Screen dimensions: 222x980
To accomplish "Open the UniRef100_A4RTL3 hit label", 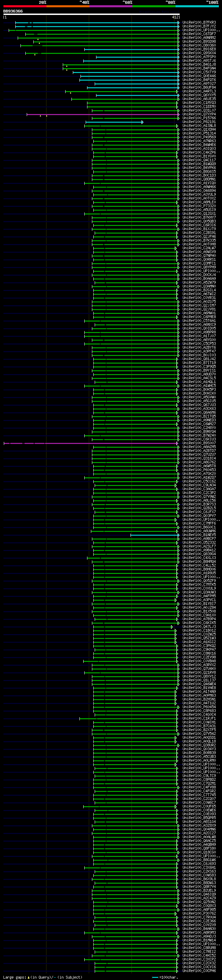I will pyautogui.click(x=199, y=91).
